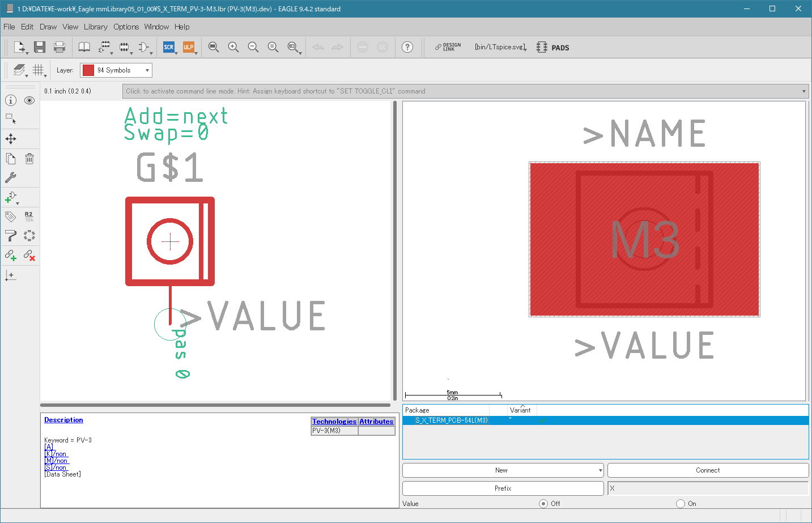Click the Print icon in toolbar
The width and height of the screenshot is (812, 523).
point(59,47)
